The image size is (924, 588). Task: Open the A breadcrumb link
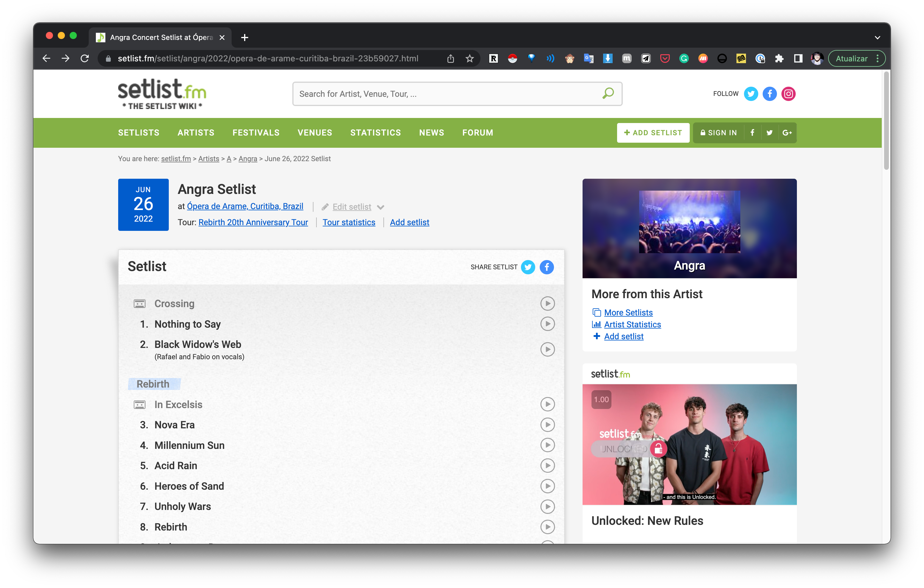[x=229, y=159]
